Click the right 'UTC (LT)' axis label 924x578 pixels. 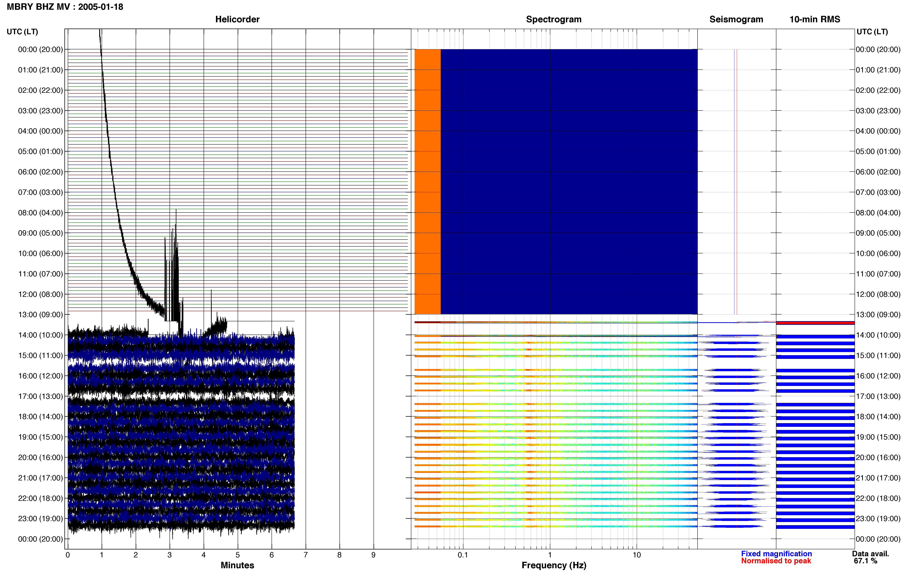tap(872, 32)
